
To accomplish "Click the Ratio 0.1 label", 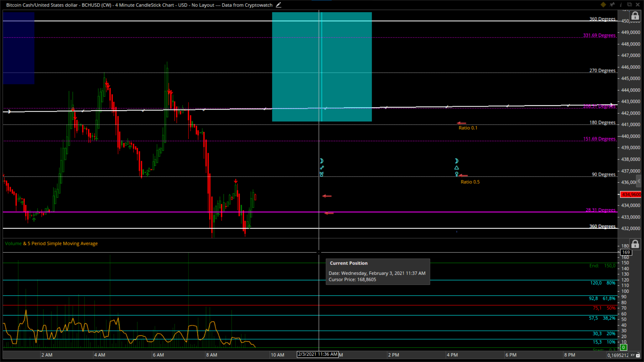I will (x=468, y=128).
